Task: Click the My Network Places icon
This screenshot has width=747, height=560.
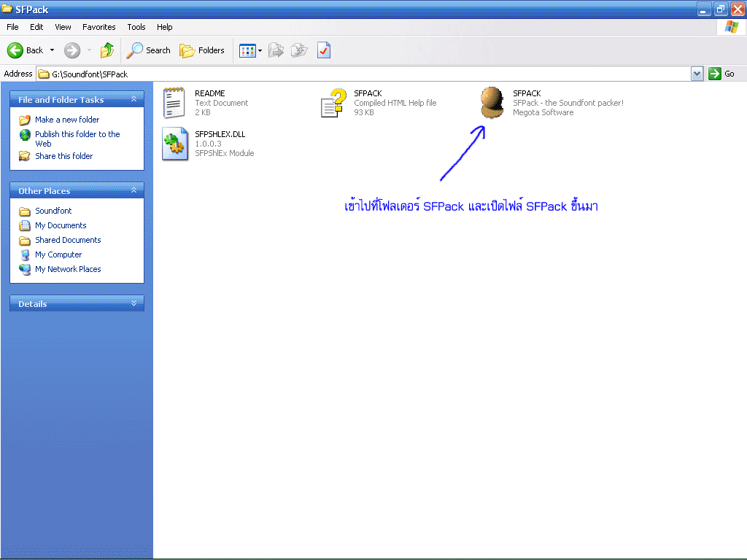Action: [x=25, y=270]
